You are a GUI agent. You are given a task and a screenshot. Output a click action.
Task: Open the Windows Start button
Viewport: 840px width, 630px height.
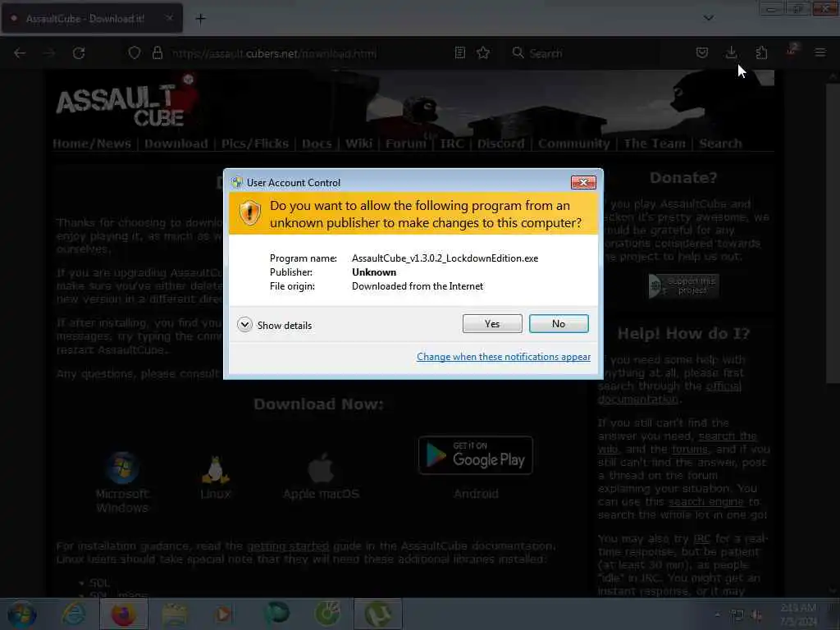[x=21, y=614]
